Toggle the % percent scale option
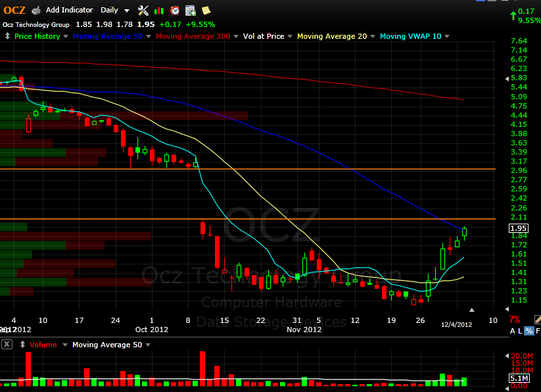 (529, 331)
